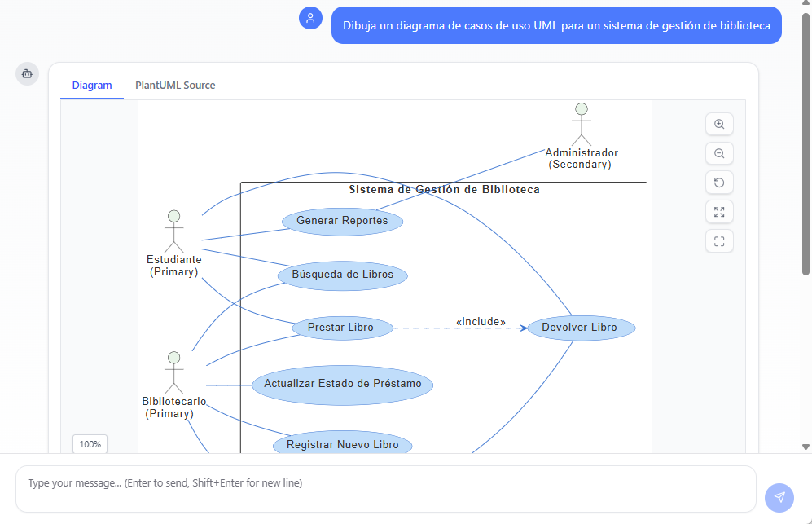The width and height of the screenshot is (812, 524).
Task: Click the blue user prompt message bubble
Action: click(x=556, y=25)
